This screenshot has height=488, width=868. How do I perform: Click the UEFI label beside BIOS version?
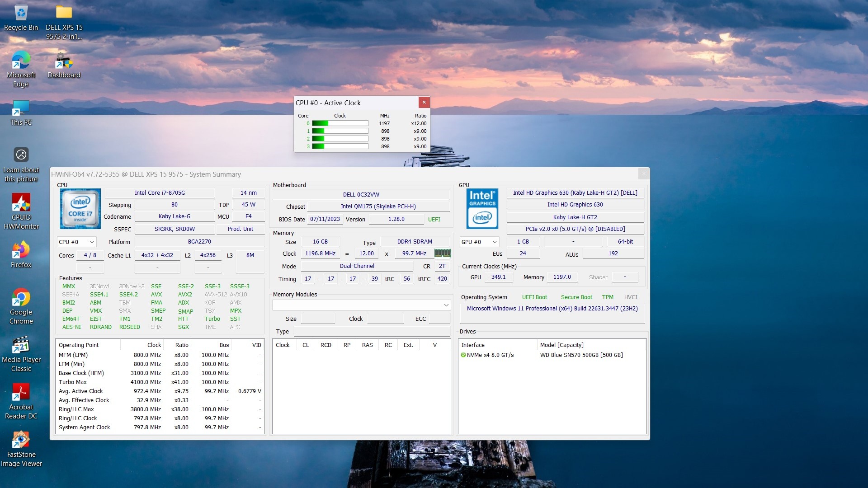434,220
